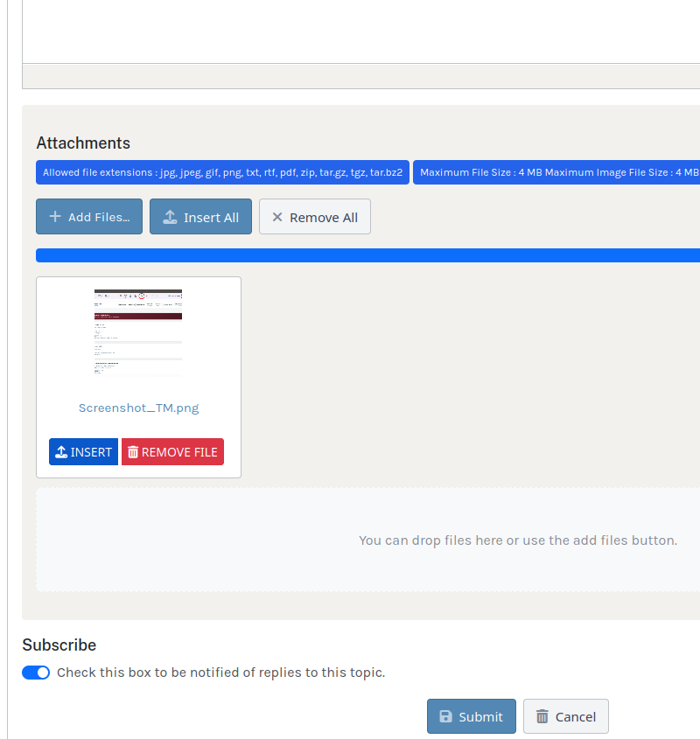
Task: Click the message text editor area
Action: pos(361,31)
